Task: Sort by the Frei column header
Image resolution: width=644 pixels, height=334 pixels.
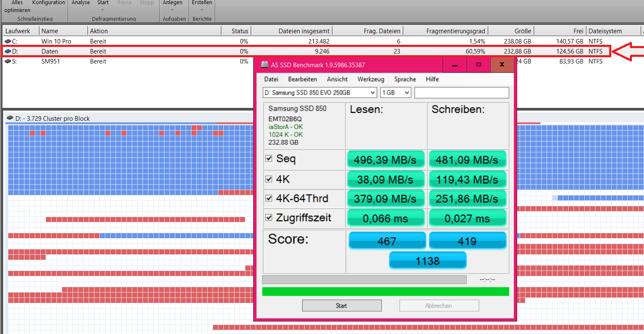Action: [560, 31]
